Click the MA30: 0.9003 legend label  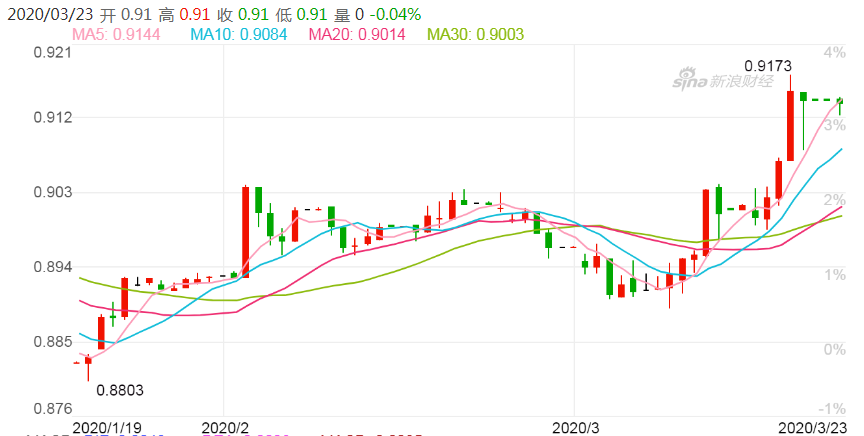tap(476, 34)
